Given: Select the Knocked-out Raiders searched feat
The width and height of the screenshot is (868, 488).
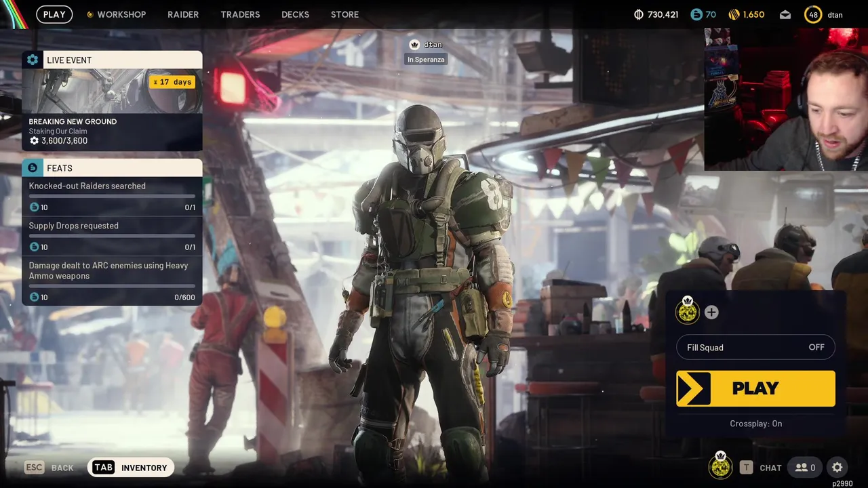Looking at the screenshot, I should coord(112,197).
